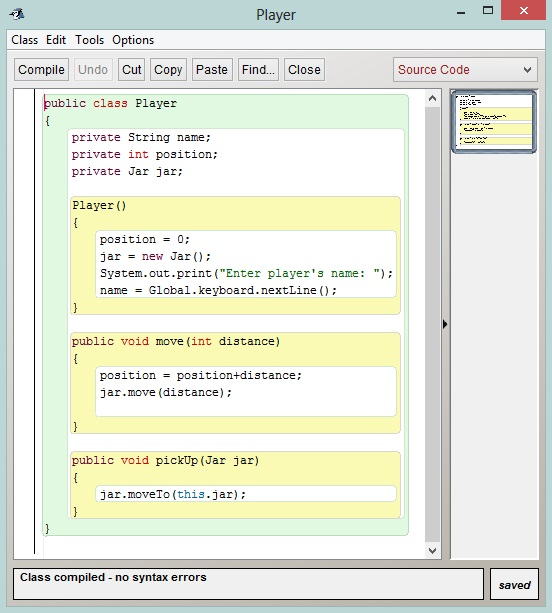Click the vertical scrollbar thumb
Screen dimensions: 552x613
(x=432, y=324)
